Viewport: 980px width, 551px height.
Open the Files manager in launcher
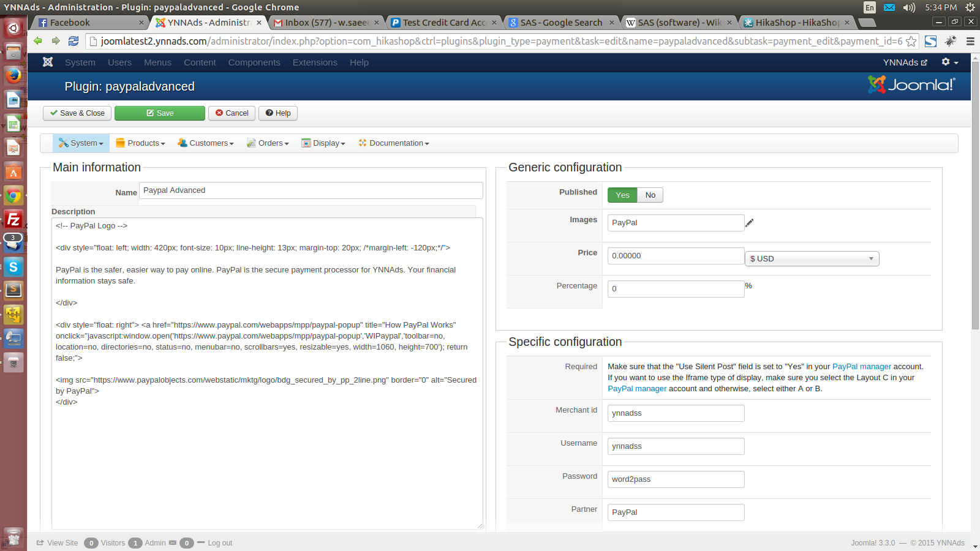click(x=13, y=51)
